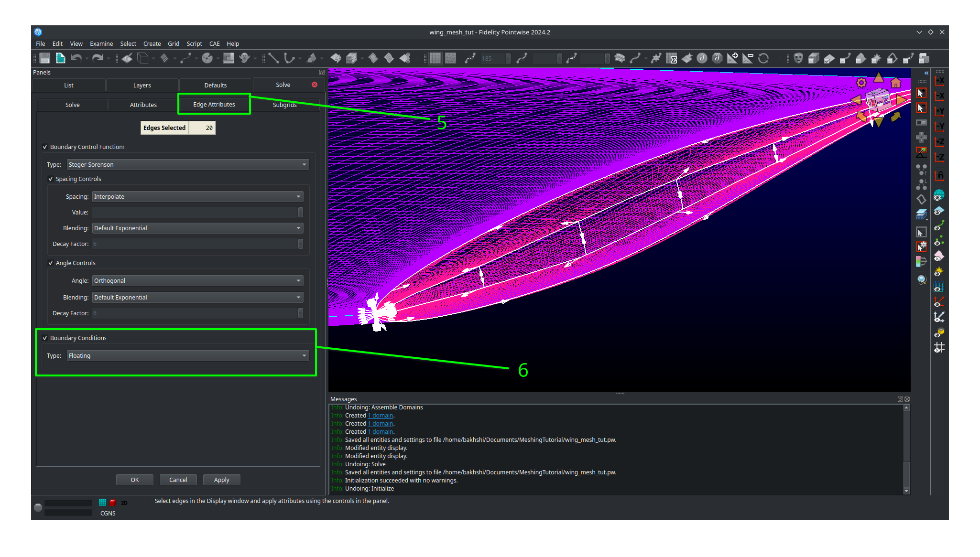
Task: Select the Undo icon in the toolbar
Action: (x=76, y=58)
